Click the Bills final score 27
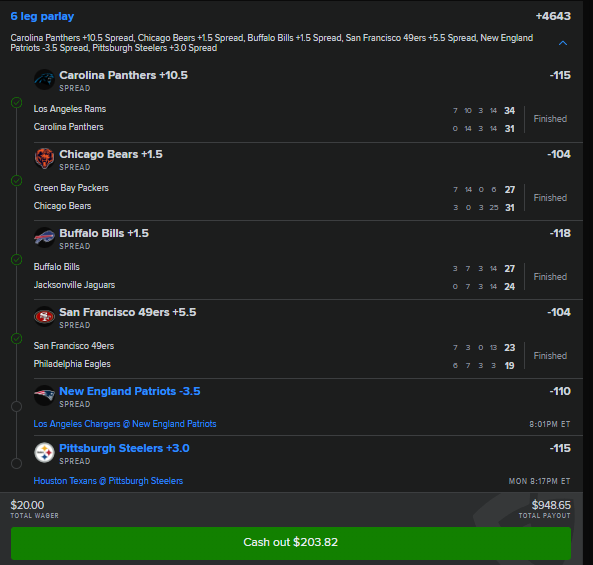 [x=509, y=269]
